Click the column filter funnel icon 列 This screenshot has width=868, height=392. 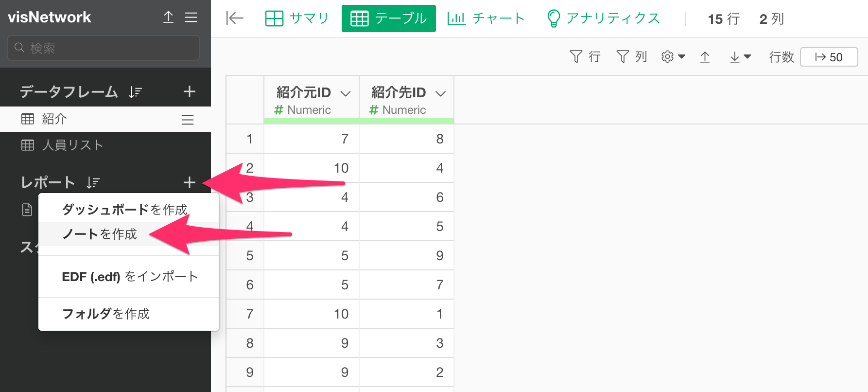coord(631,57)
